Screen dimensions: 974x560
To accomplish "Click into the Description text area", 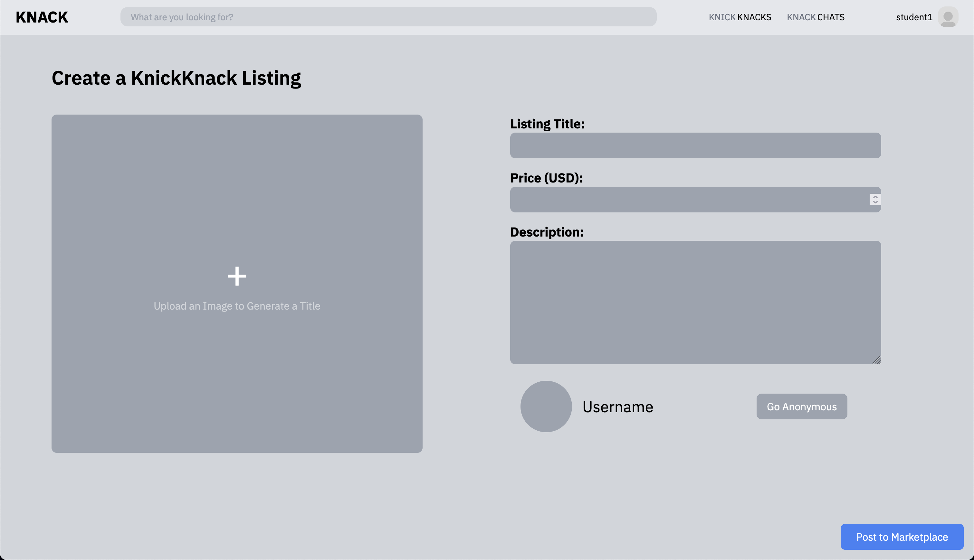I will (695, 302).
